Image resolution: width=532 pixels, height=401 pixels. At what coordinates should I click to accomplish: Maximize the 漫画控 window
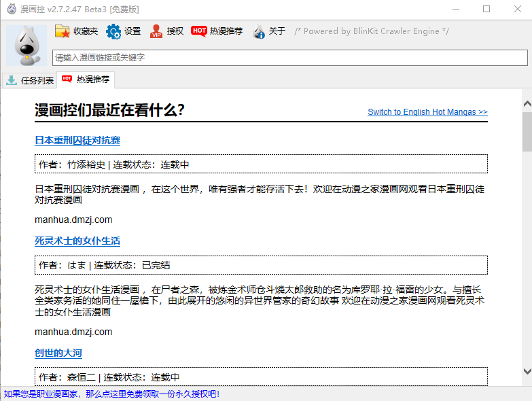click(486, 9)
